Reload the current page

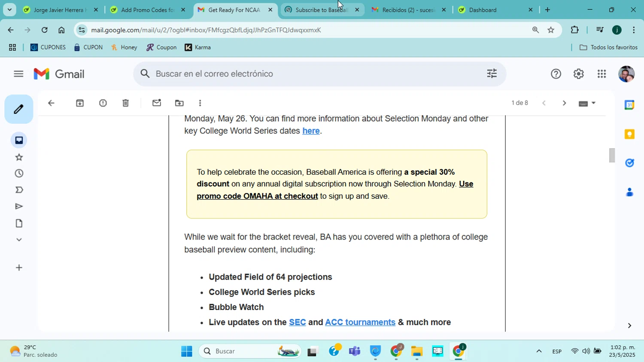coord(44,30)
